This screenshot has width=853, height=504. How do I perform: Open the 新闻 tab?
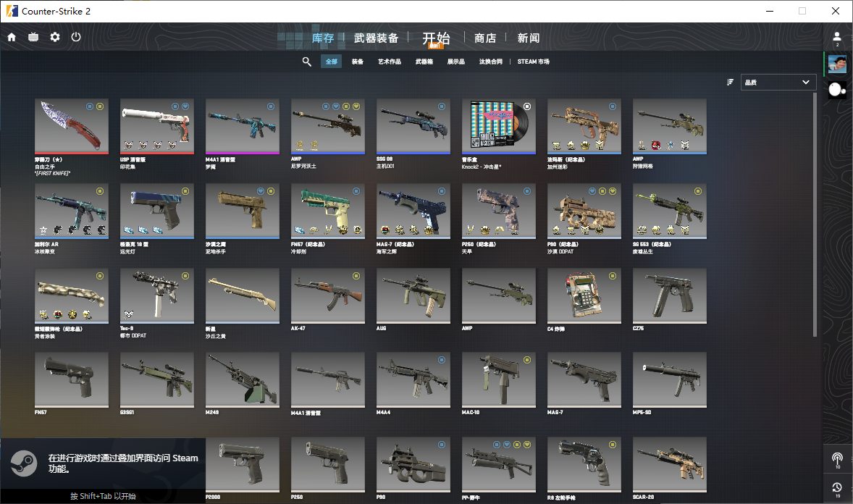[x=528, y=38]
